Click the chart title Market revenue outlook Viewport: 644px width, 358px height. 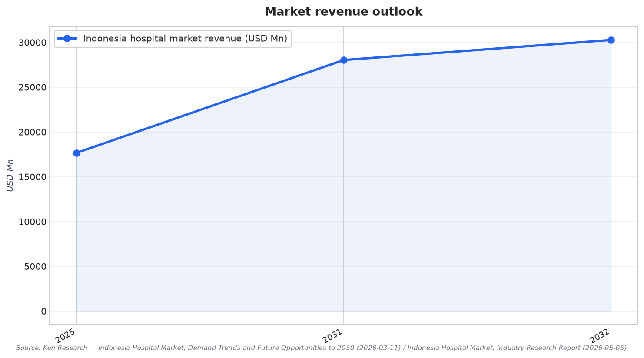(343, 12)
